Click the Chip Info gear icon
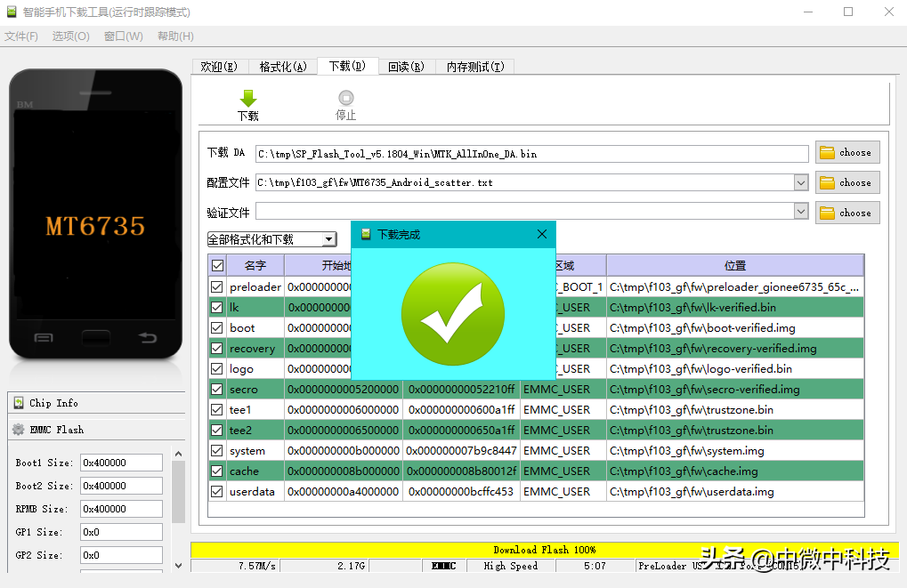This screenshot has height=588, width=907. click(x=20, y=403)
